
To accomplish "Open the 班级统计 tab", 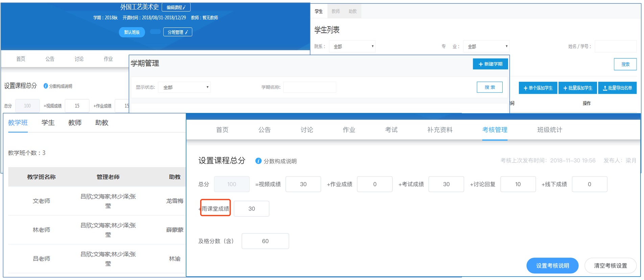I will pyautogui.click(x=550, y=130).
